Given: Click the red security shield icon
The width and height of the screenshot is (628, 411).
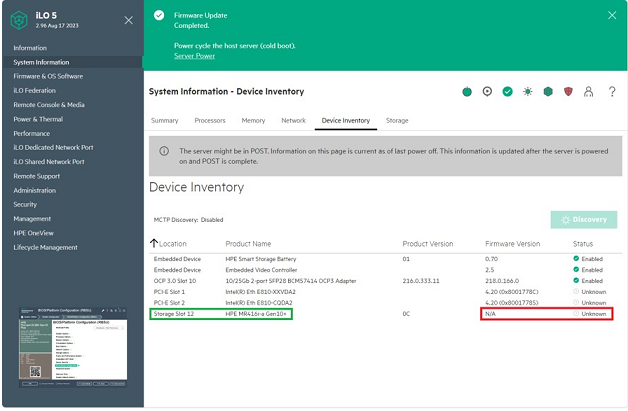Looking at the screenshot, I should [x=568, y=92].
